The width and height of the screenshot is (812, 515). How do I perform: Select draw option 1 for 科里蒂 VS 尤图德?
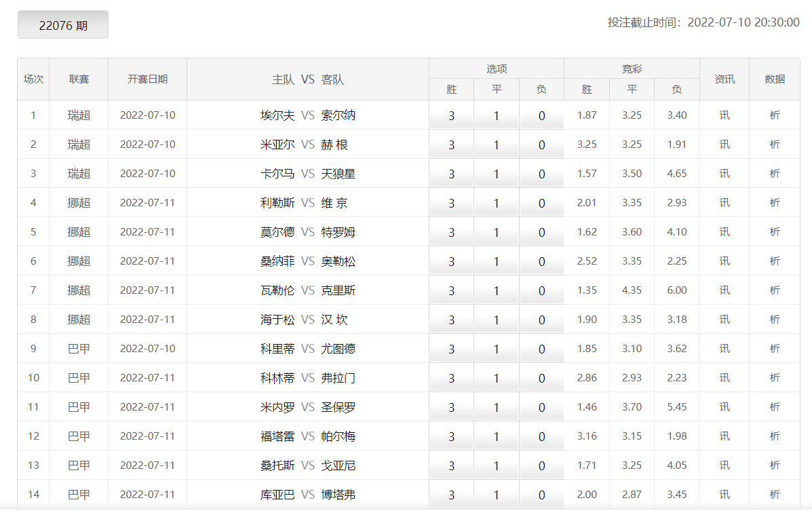click(496, 349)
